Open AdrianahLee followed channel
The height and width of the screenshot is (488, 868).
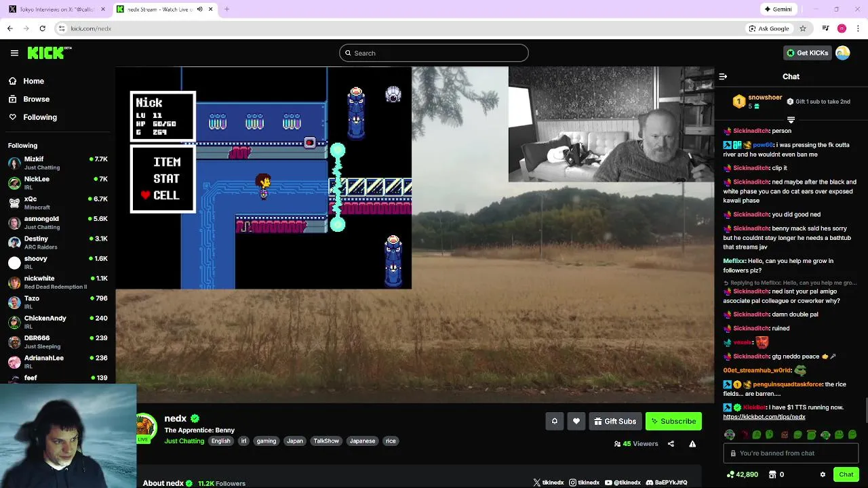[x=57, y=362]
